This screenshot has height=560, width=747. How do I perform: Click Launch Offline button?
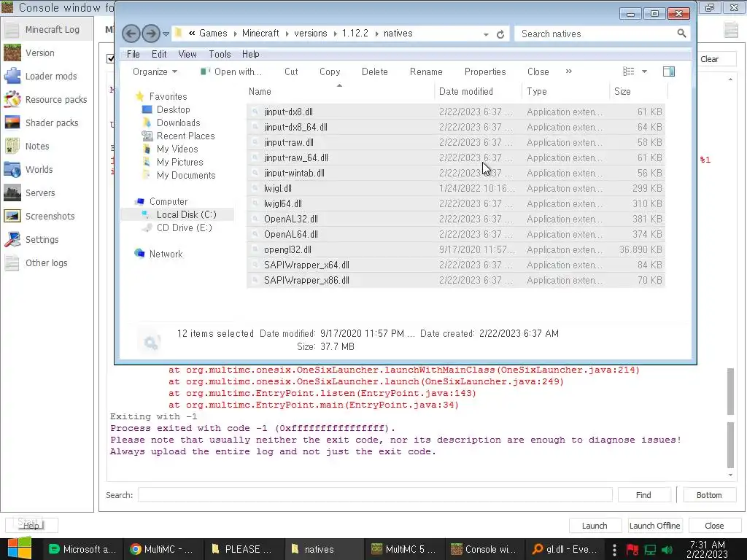[655, 526]
